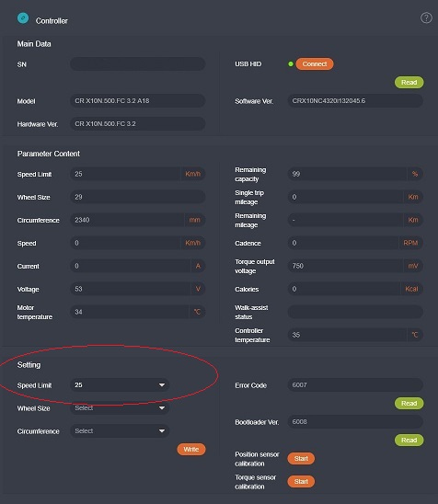Open the Setting Wheel Size dropdown
The width and height of the screenshot is (438, 504).
pos(120,408)
